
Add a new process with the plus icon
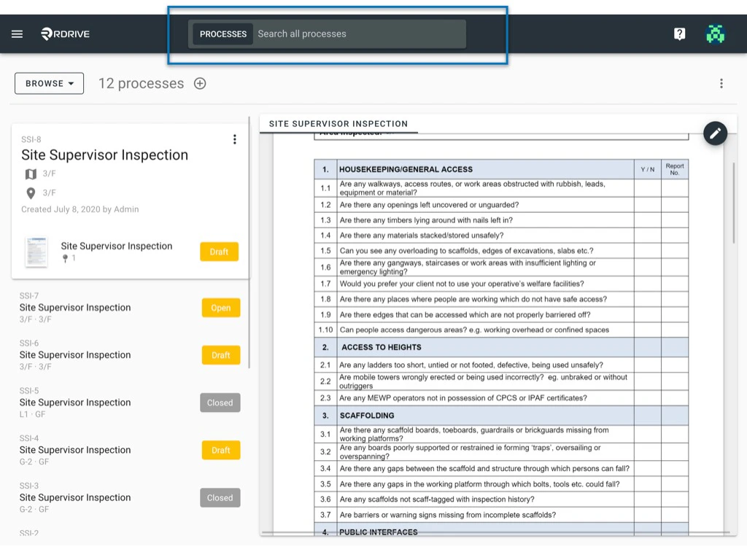pyautogui.click(x=200, y=83)
